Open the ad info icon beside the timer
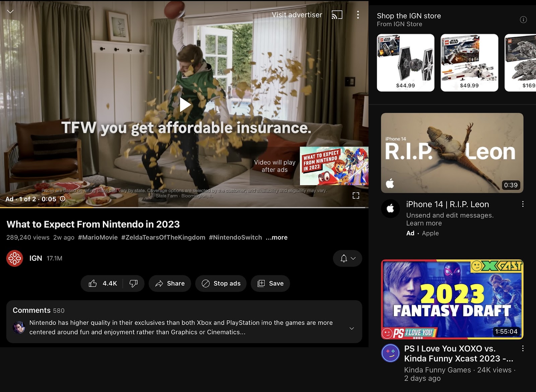This screenshot has height=392, width=536. 63,199
